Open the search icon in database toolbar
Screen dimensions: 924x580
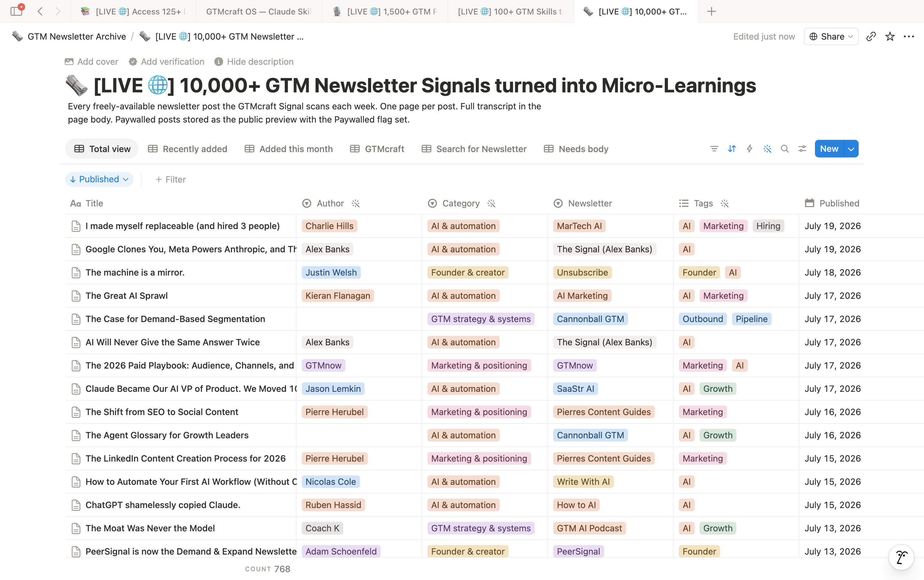tap(785, 149)
